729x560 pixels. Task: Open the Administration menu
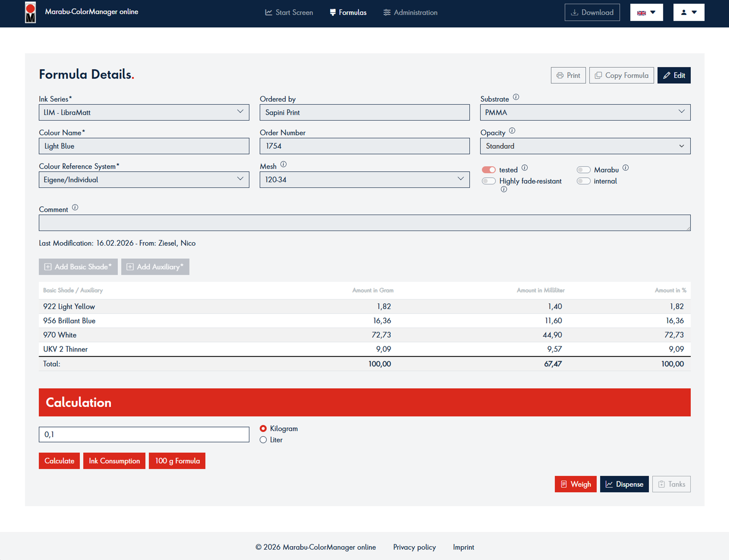410,12
